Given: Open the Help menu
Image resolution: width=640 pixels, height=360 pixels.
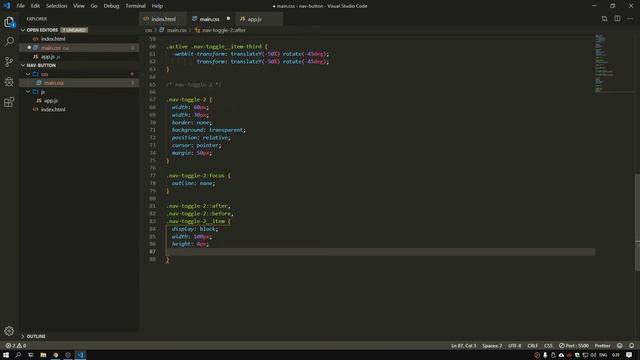Looking at the screenshot, I should (157, 6).
